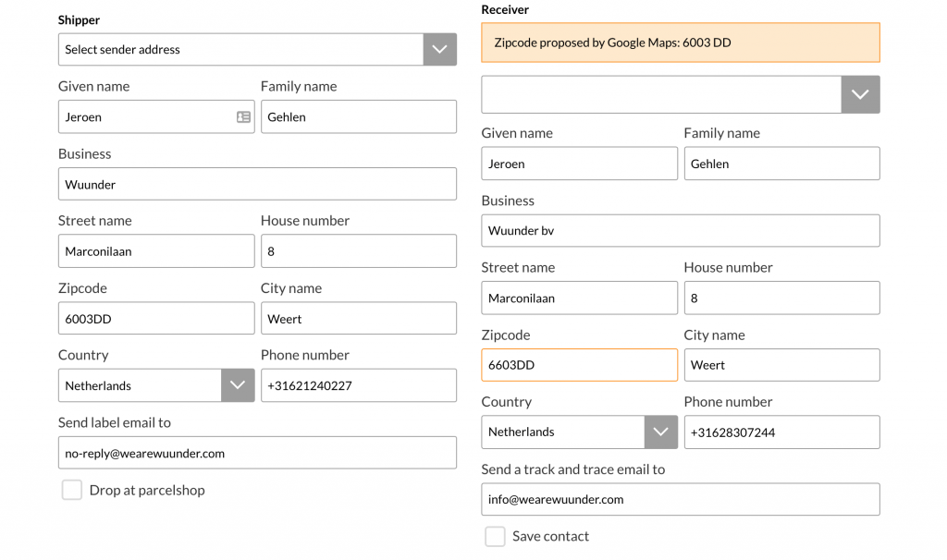Click the Shipper section heading
The width and height of the screenshot is (947, 560).
coord(80,20)
